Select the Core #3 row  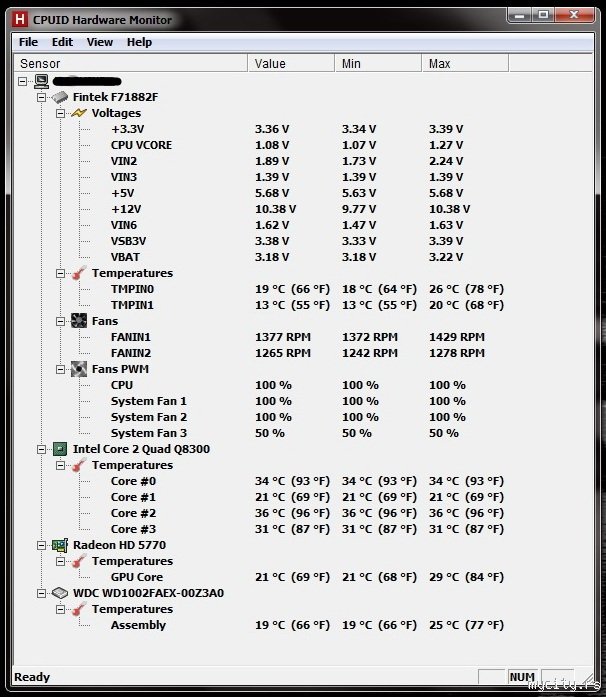click(x=133, y=529)
